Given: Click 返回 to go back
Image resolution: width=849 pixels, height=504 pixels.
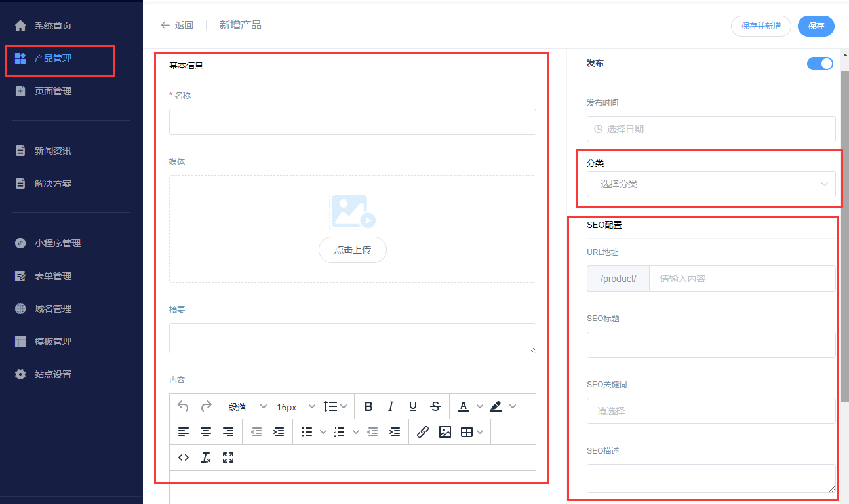Looking at the screenshot, I should tap(177, 25).
